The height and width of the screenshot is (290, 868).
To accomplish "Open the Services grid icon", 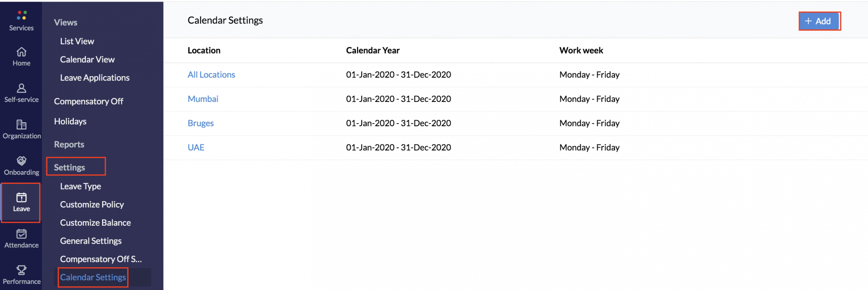I will pos(22,15).
